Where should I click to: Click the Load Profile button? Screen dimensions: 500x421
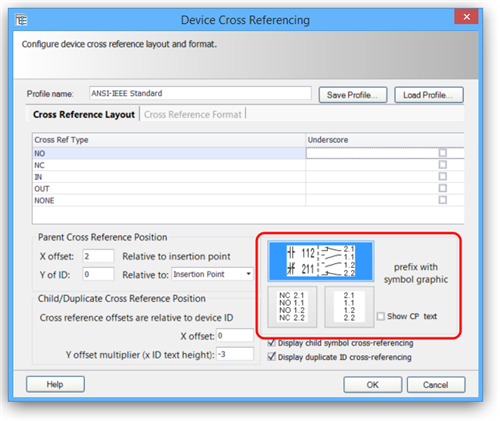(429, 95)
